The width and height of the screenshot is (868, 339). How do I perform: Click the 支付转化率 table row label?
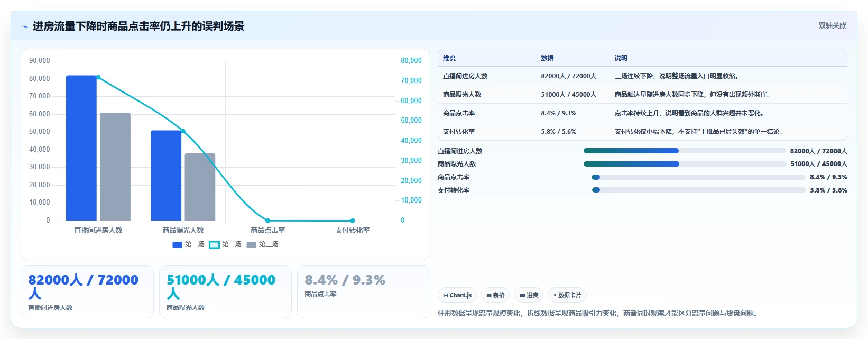[x=459, y=132]
